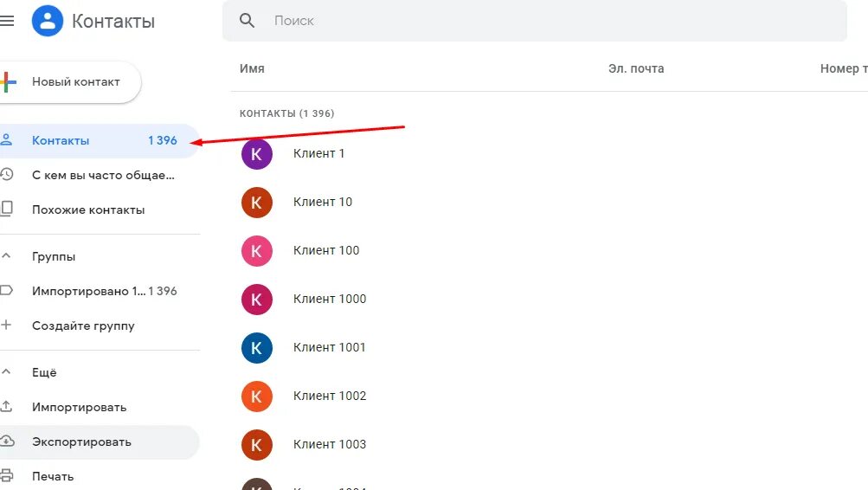The image size is (868, 490).
Task: Click the orange avatar of Клиент 1002
Action: [x=257, y=397]
